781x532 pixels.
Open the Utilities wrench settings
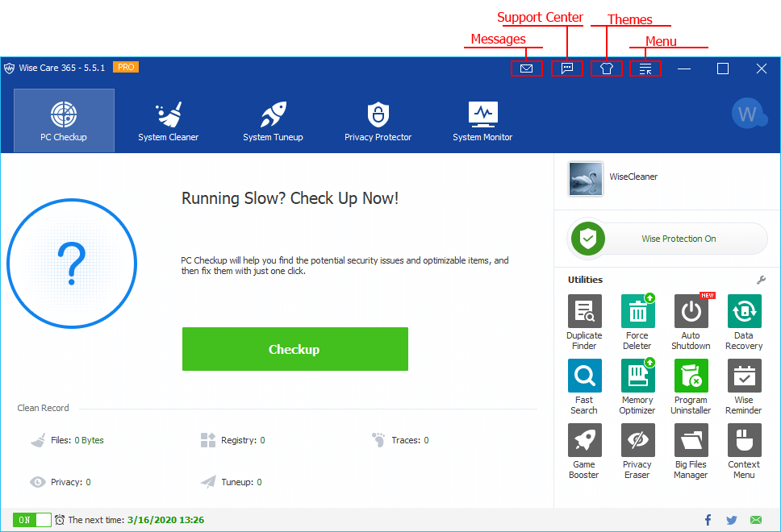(761, 280)
